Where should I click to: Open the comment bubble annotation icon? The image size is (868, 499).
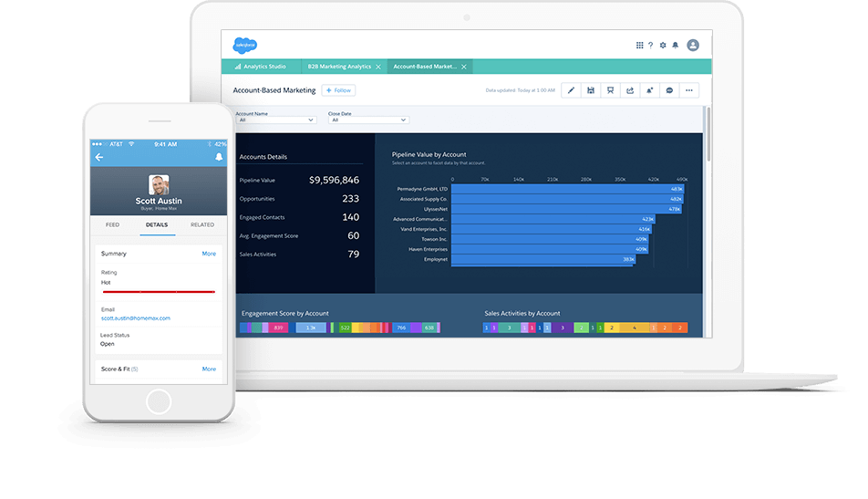point(669,90)
